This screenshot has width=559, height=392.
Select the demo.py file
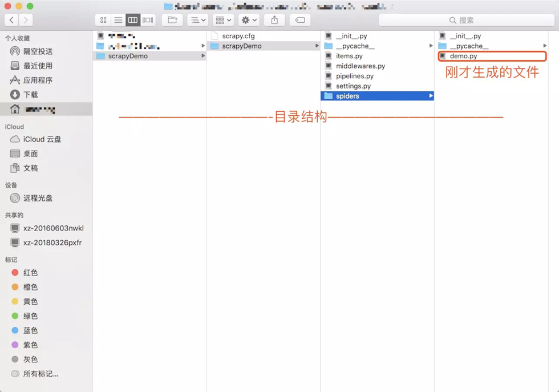click(491, 56)
